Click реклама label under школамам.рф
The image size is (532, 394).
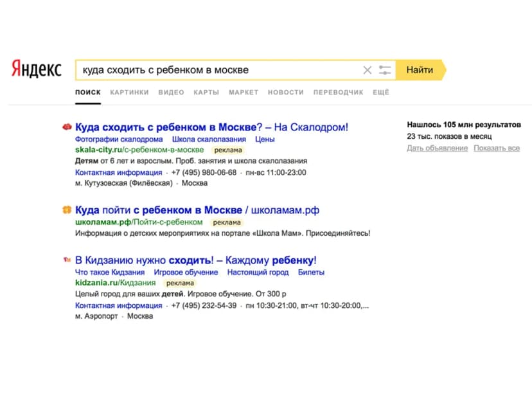(x=227, y=222)
